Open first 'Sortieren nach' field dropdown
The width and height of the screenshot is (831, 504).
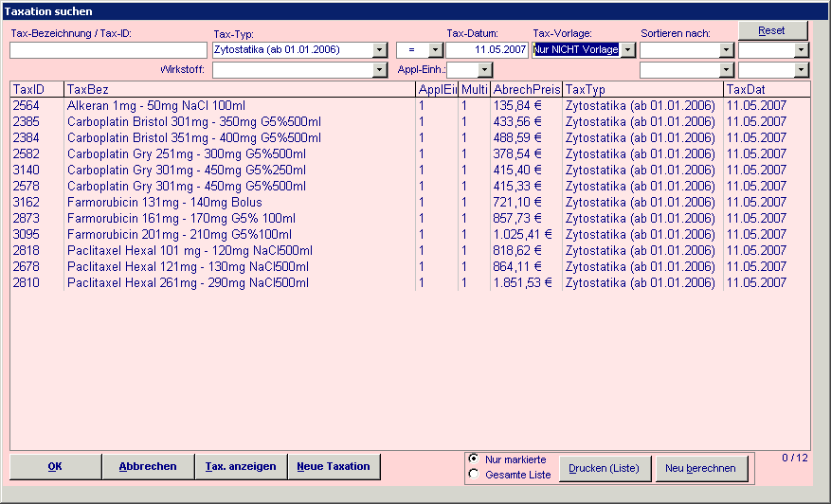[726, 50]
